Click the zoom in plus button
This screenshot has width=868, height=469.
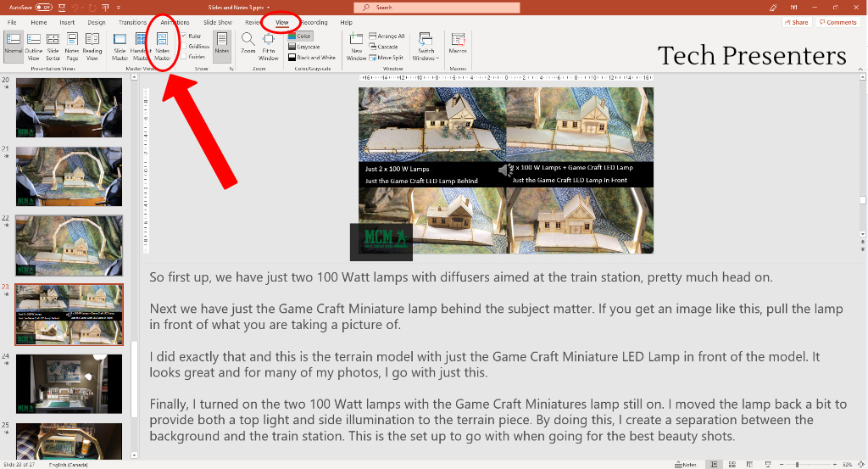(x=835, y=465)
